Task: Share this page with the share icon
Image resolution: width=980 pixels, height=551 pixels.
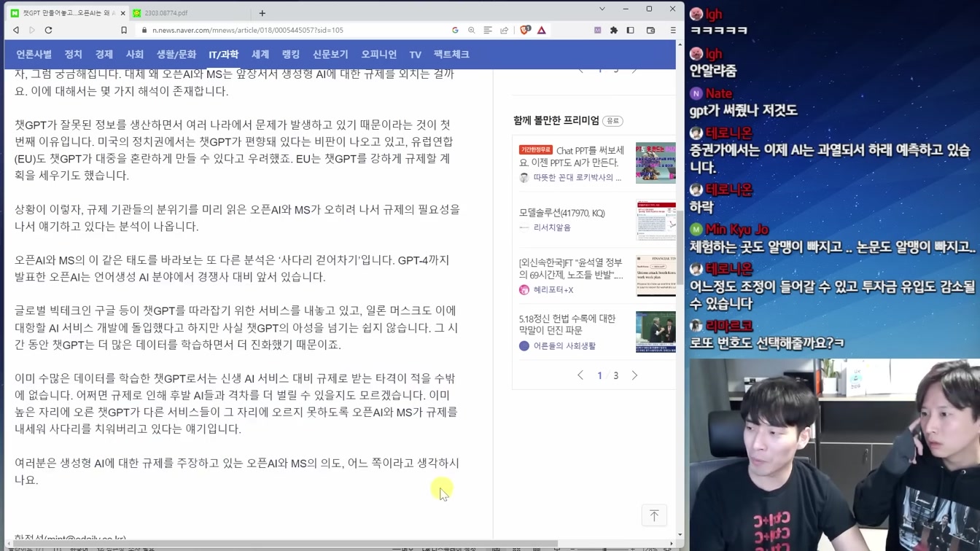Action: tap(504, 31)
